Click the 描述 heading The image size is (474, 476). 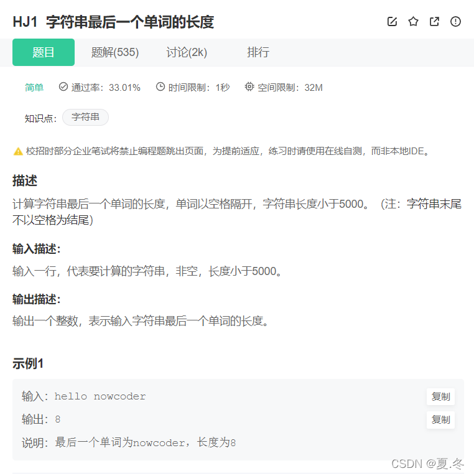pos(25,180)
